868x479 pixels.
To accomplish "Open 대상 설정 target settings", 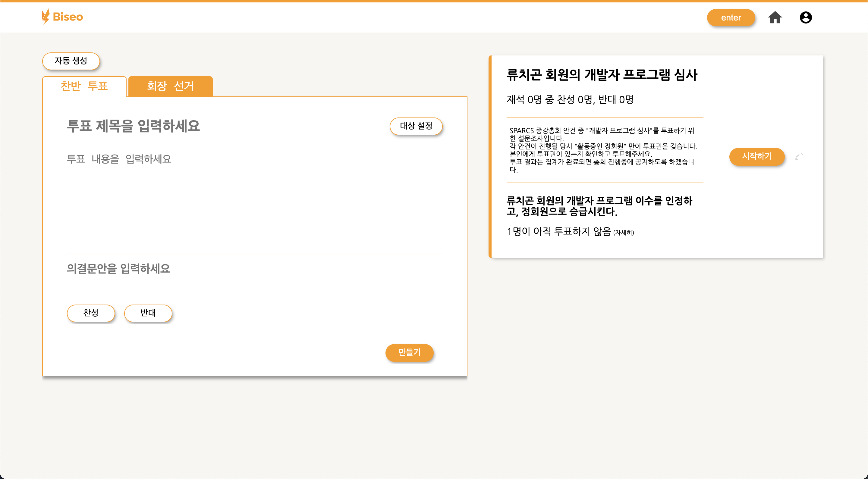I will tap(416, 126).
